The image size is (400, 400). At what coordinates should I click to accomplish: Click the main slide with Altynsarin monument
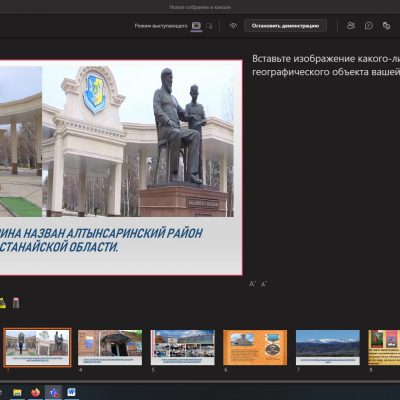[121, 167]
